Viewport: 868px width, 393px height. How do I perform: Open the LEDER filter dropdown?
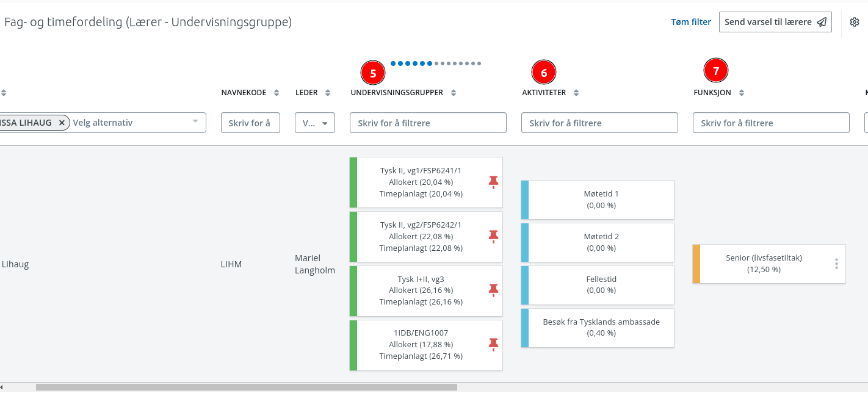point(315,123)
